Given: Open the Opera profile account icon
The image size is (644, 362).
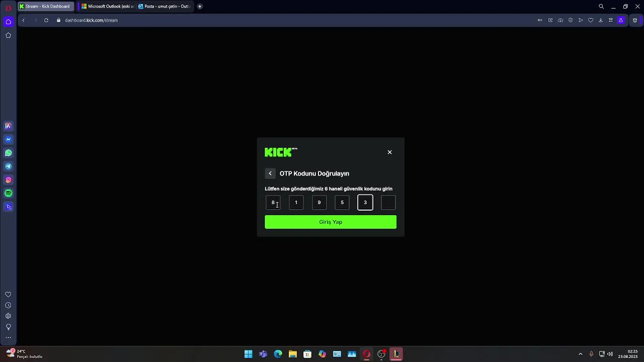Looking at the screenshot, I should [x=621, y=20].
